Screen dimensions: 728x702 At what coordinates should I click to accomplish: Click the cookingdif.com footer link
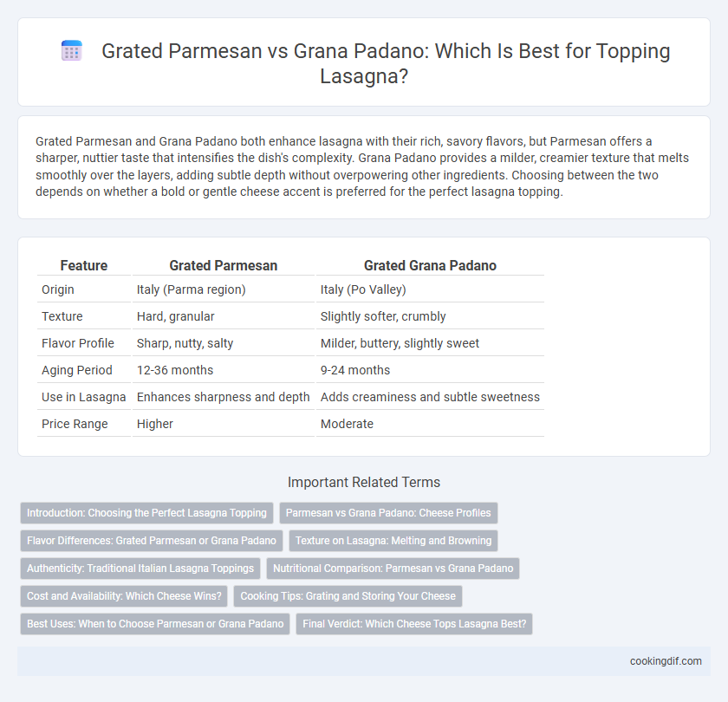pyautogui.click(x=666, y=661)
